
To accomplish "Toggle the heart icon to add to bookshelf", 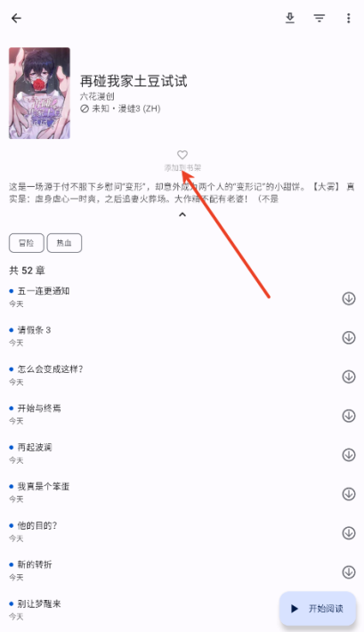I will [x=182, y=155].
